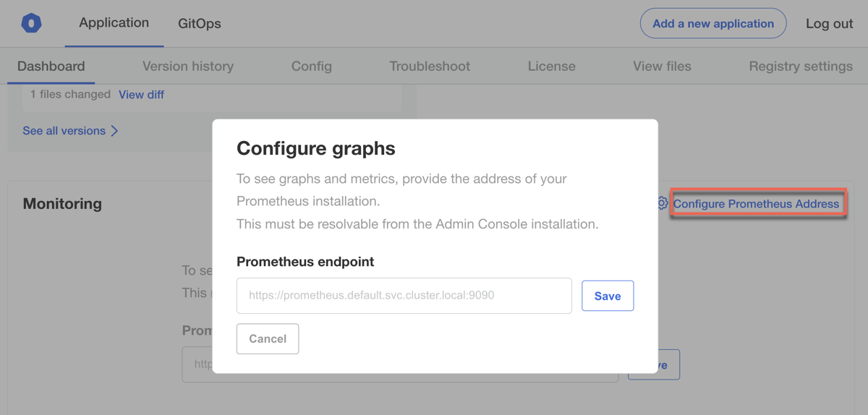Click the Add a new application button
This screenshot has height=415, width=868.
point(712,24)
